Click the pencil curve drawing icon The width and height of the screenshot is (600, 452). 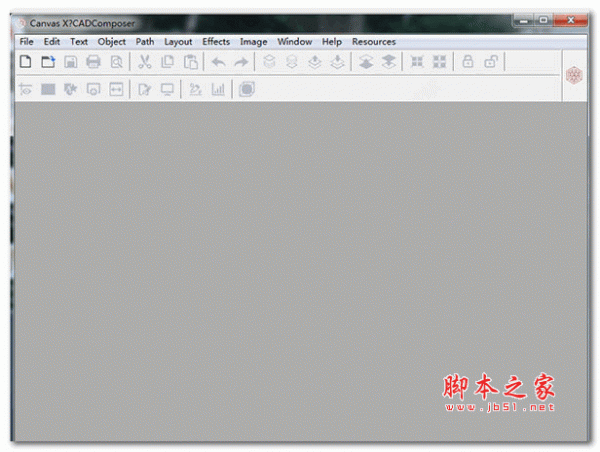coord(196,89)
